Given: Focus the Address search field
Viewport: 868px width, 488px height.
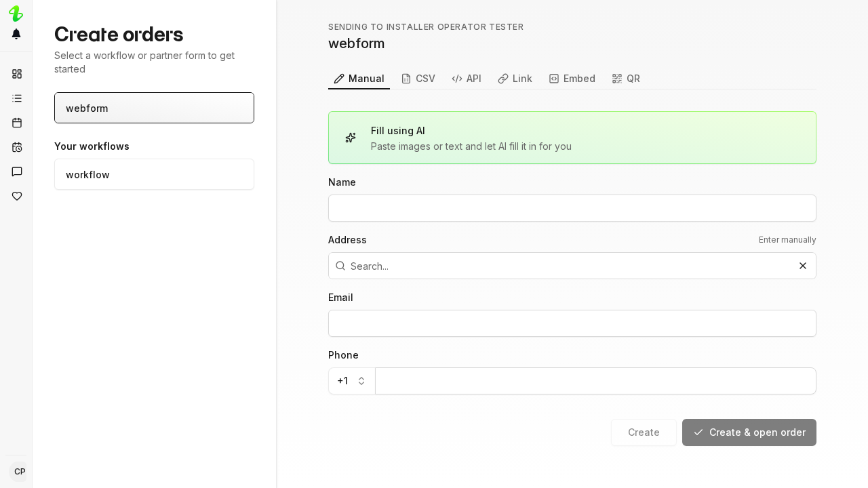Looking at the screenshot, I should (572, 266).
